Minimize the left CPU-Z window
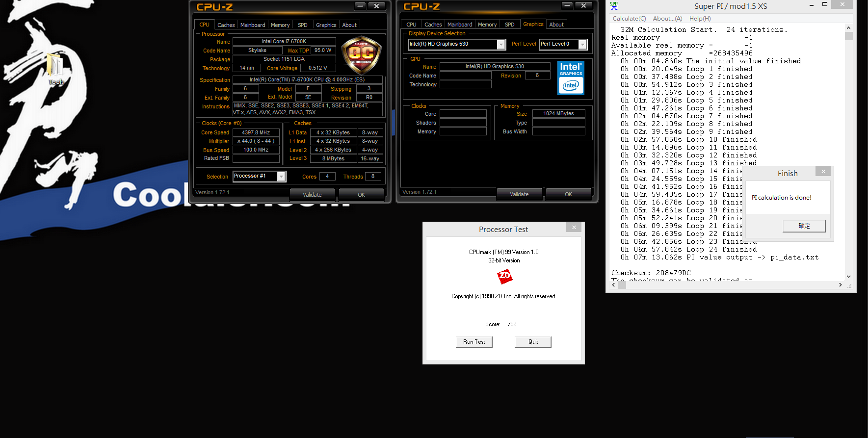 pos(361,6)
